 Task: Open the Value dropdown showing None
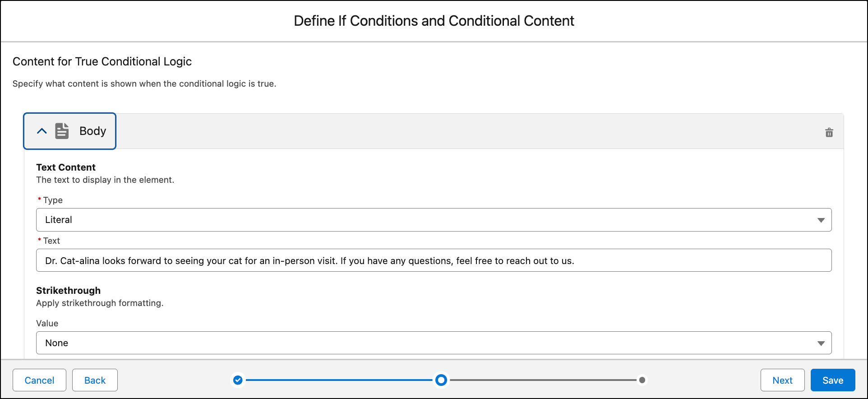pos(434,343)
